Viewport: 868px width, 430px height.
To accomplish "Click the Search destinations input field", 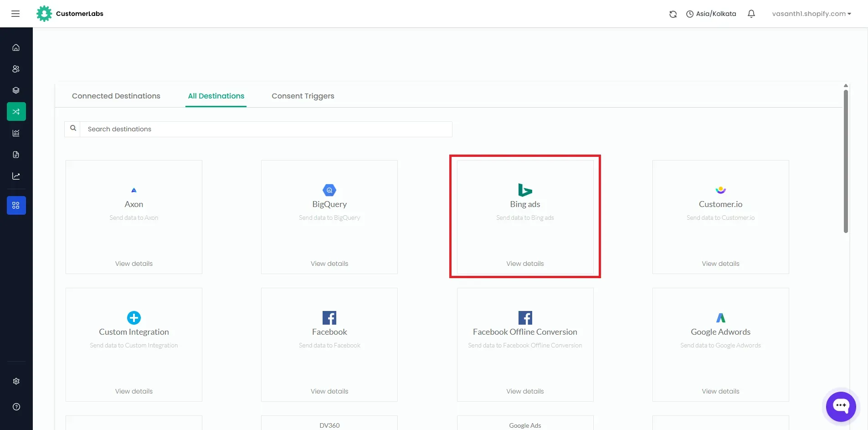I will (x=266, y=129).
